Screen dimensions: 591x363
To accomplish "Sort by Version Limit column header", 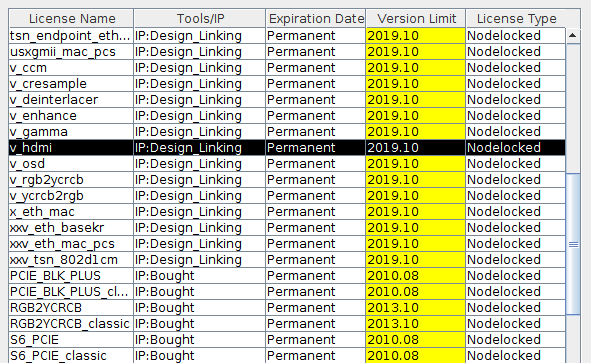I will click(x=416, y=18).
